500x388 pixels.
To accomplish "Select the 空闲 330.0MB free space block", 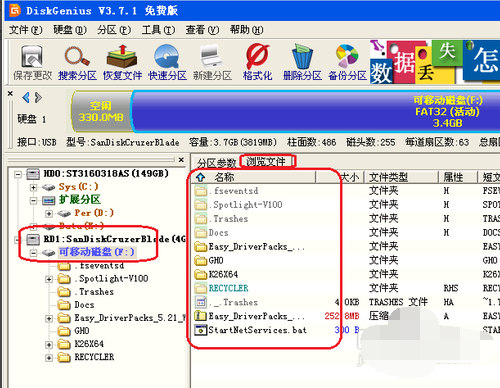I will [x=101, y=112].
